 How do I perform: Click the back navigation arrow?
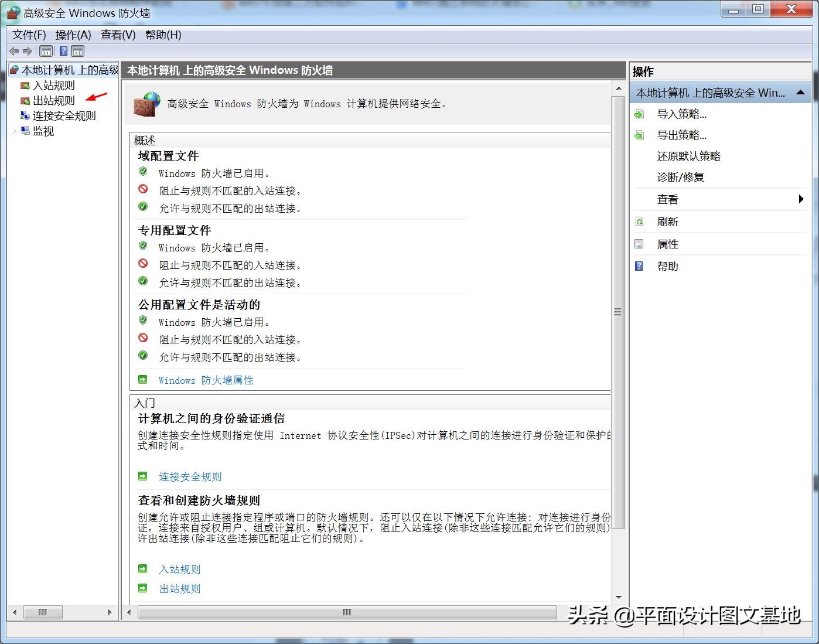pyautogui.click(x=13, y=51)
